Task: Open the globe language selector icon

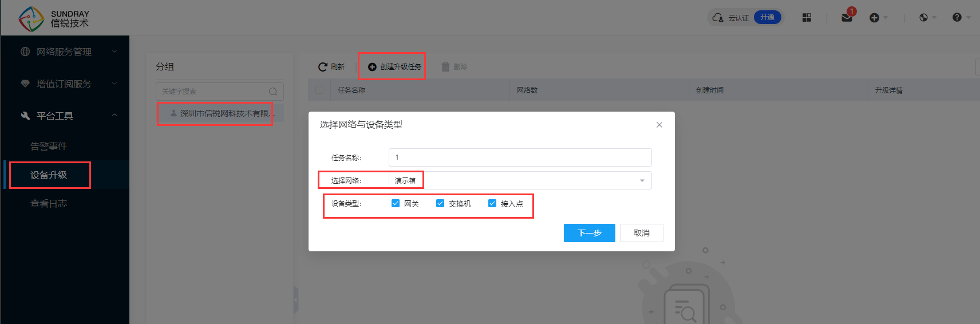Action: [x=923, y=18]
